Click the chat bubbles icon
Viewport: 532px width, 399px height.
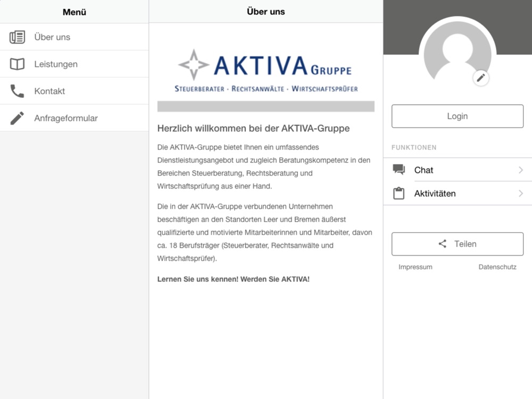[398, 169]
